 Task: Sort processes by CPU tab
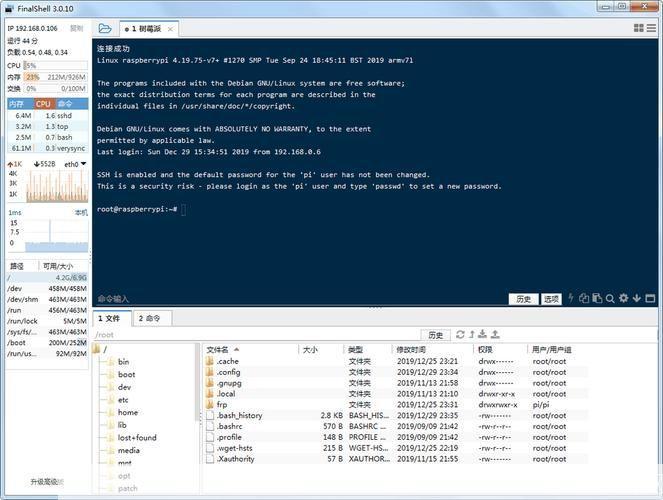point(44,104)
